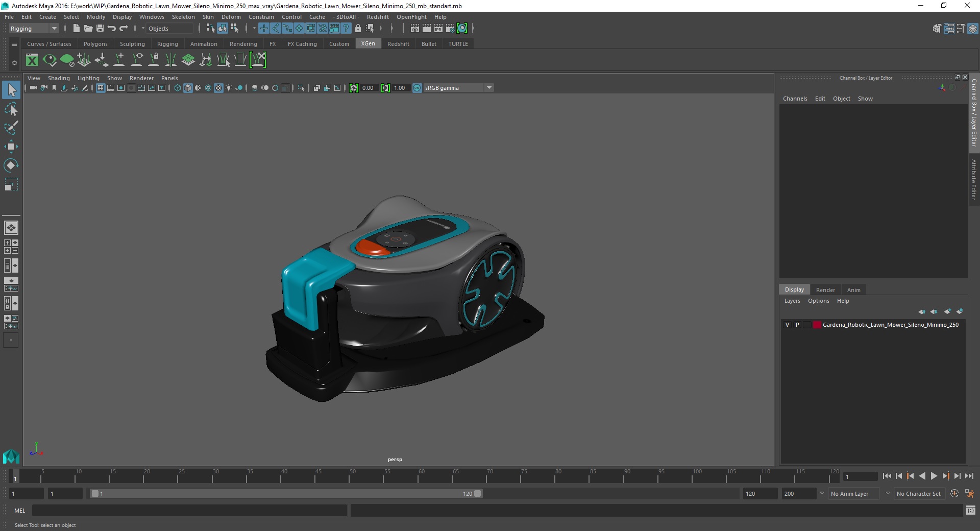The width and height of the screenshot is (980, 531).
Task: Click the playback range slider bar
Action: coord(286,494)
